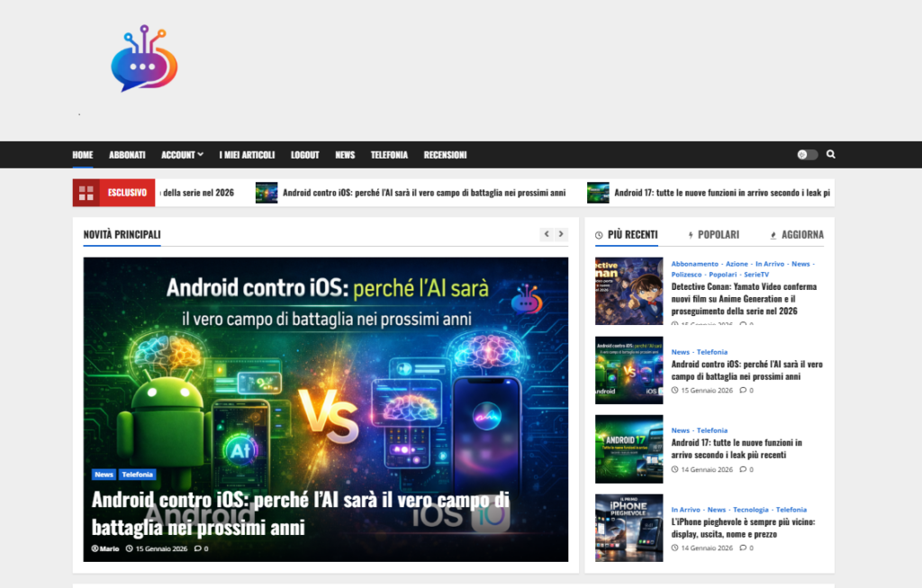Open Android 17 nuove funzioni sidebar article
This screenshot has height=588, width=922.
737,448
